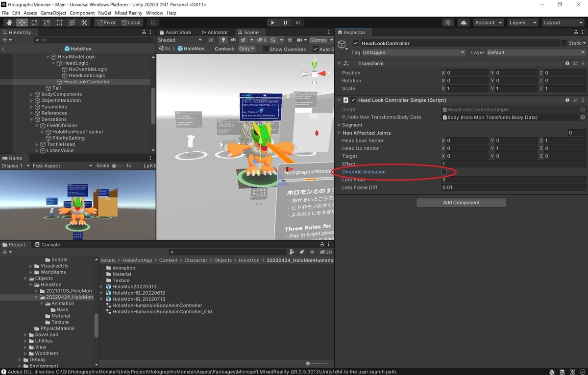Image resolution: width=588 pixels, height=375 pixels.
Task: Open Collab services icon
Action: point(448,23)
